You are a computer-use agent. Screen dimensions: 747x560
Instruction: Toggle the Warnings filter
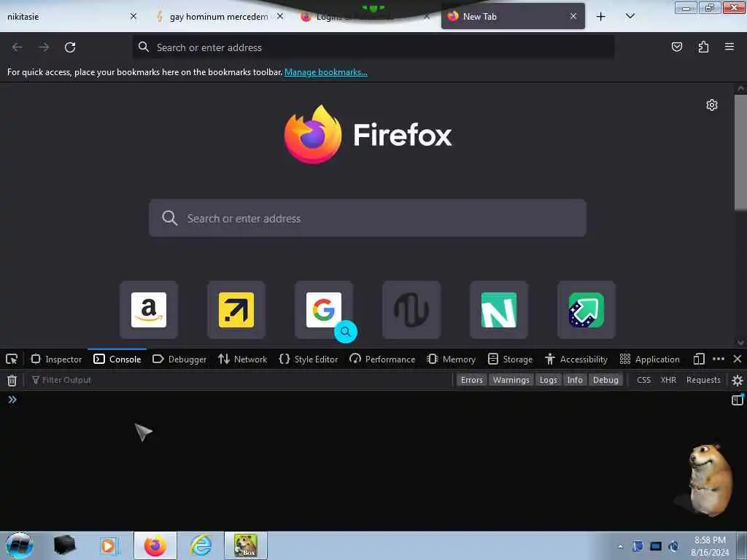(511, 380)
